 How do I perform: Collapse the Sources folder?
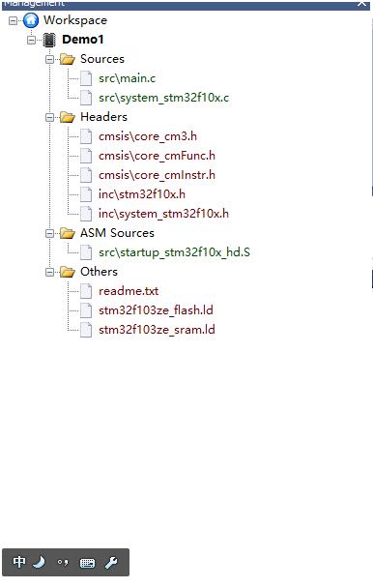click(x=49, y=59)
